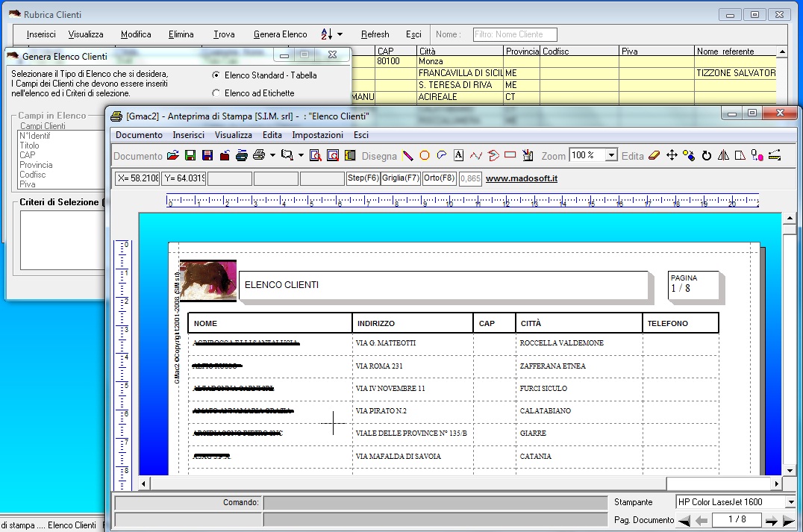Select the eraser edit tool
803x532 pixels.
click(x=654, y=156)
